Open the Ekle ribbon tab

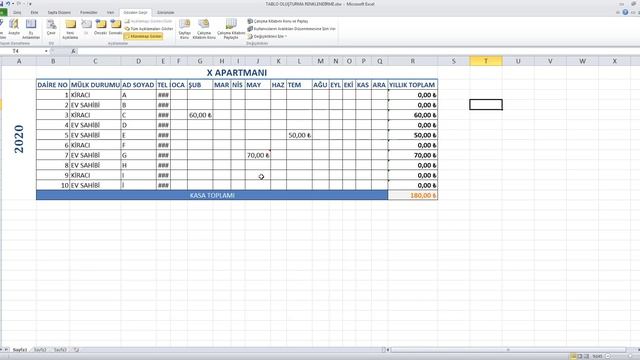tap(34, 13)
